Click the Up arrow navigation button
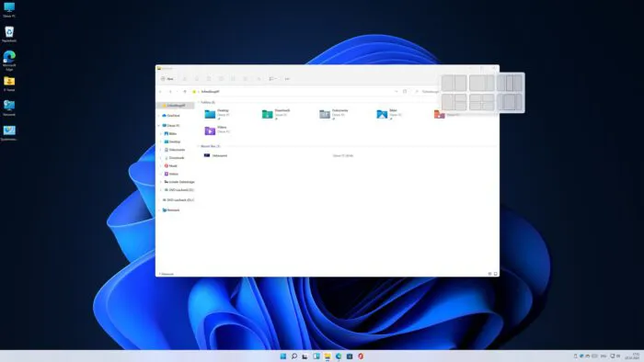 [185, 92]
